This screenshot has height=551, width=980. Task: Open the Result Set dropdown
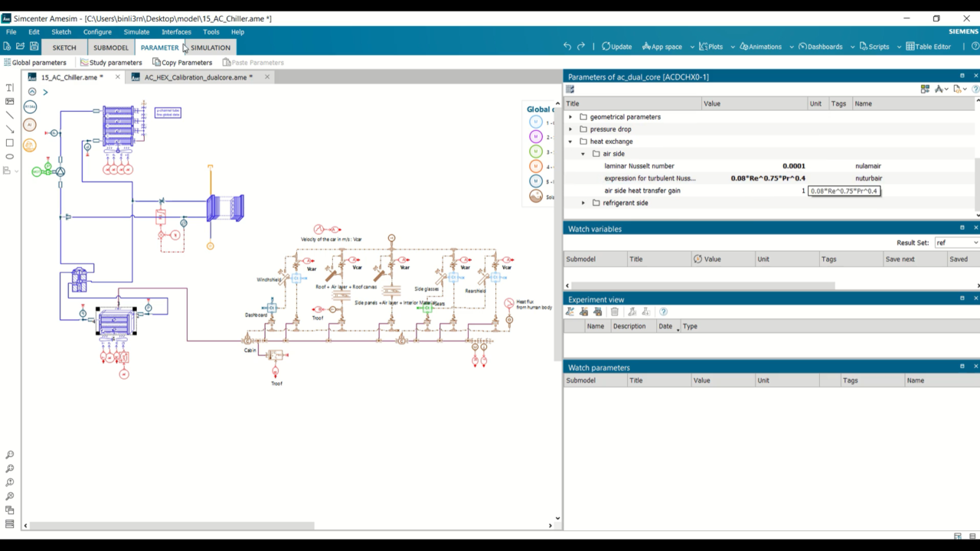[x=955, y=243]
